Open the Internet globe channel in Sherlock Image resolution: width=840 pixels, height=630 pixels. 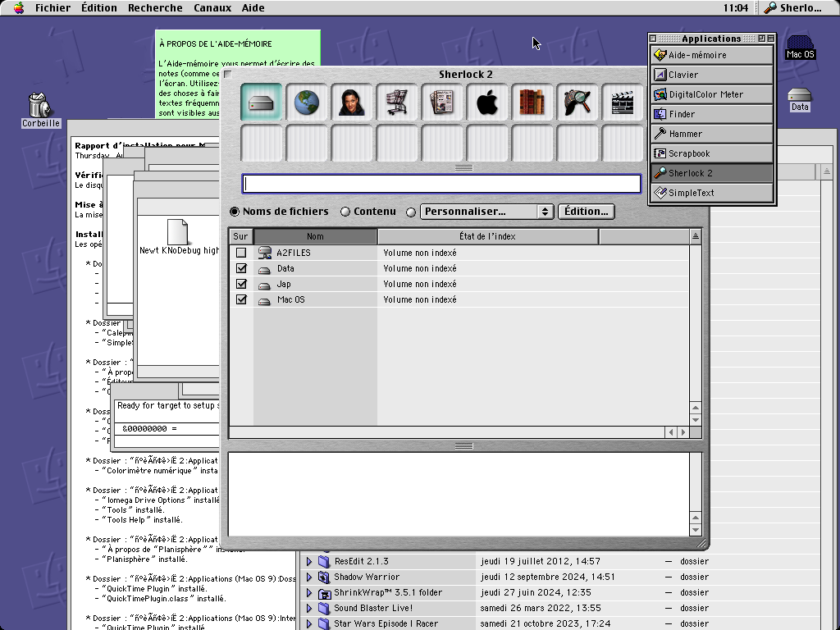coord(307,102)
